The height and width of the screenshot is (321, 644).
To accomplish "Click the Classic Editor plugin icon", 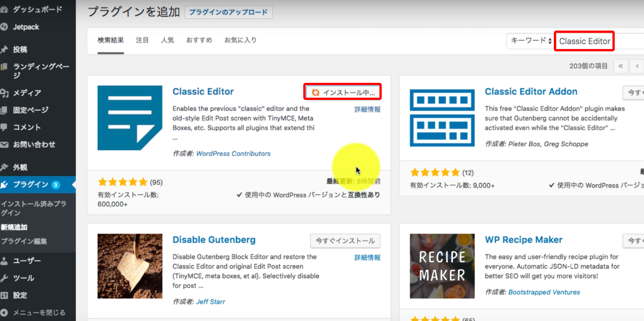I will (130, 118).
